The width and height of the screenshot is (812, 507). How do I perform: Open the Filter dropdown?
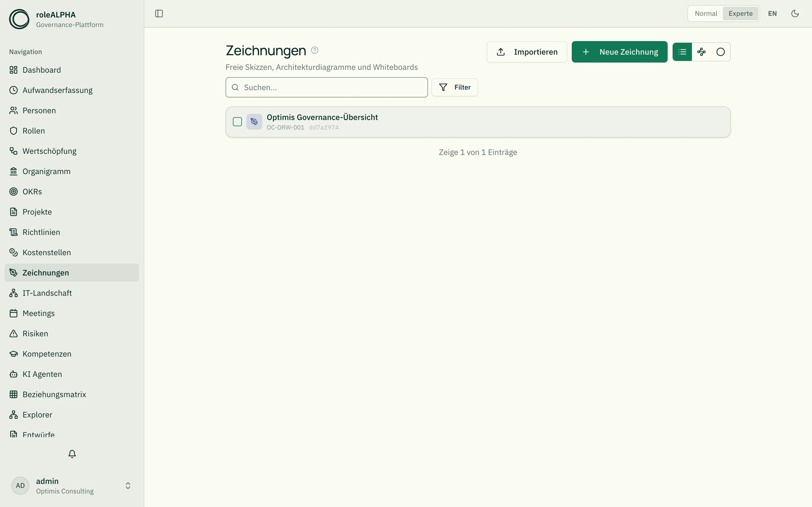click(x=455, y=88)
